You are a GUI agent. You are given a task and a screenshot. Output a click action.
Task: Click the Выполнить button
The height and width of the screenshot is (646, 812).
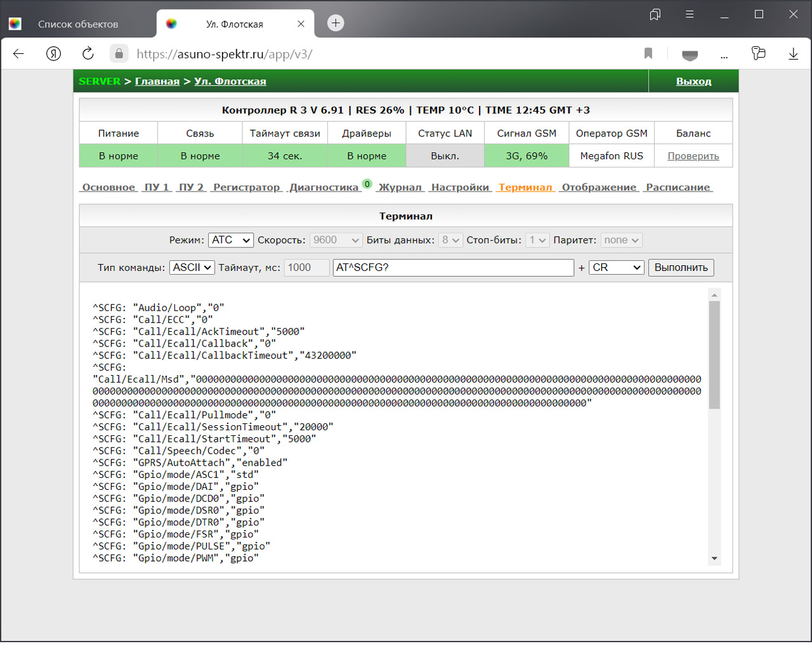(x=681, y=268)
